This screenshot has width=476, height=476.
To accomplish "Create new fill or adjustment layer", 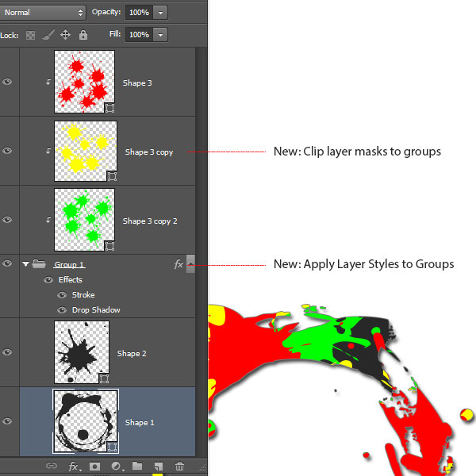I will 116,466.
